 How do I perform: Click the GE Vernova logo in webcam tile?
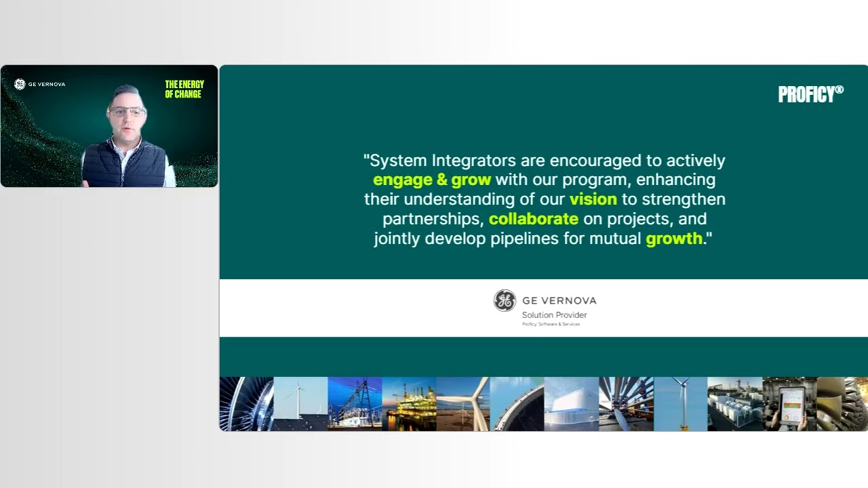[x=40, y=85]
